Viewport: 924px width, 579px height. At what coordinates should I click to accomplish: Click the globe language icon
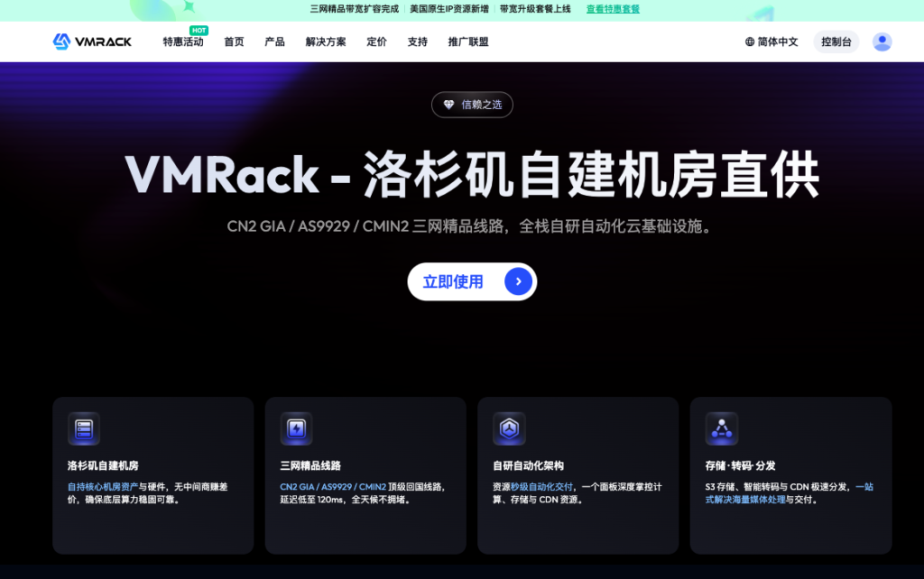[x=750, y=41]
